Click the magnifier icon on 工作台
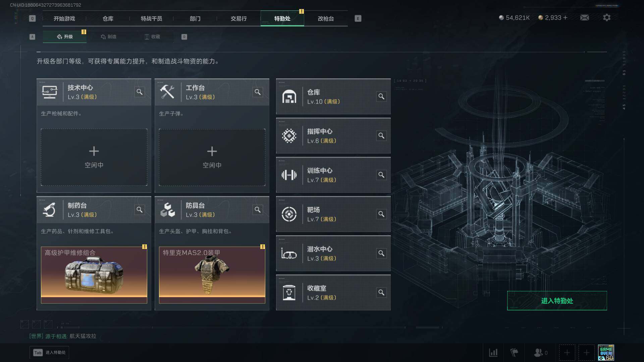Screen dimensions: 644x362 258,92
